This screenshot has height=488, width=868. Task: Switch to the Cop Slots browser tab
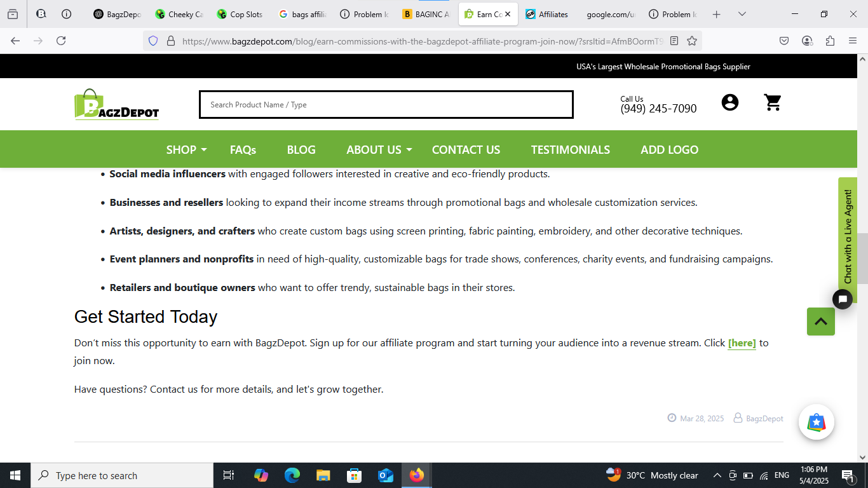(240, 14)
